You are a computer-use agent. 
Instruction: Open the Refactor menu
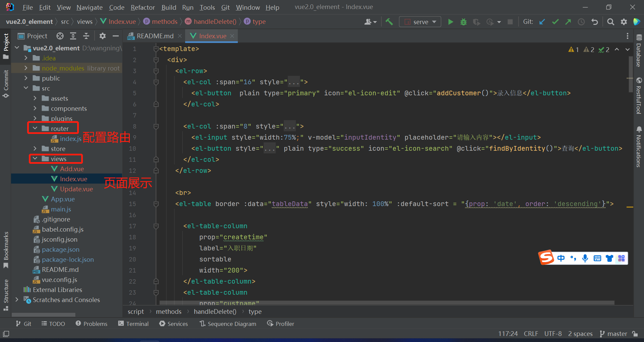[x=143, y=7]
